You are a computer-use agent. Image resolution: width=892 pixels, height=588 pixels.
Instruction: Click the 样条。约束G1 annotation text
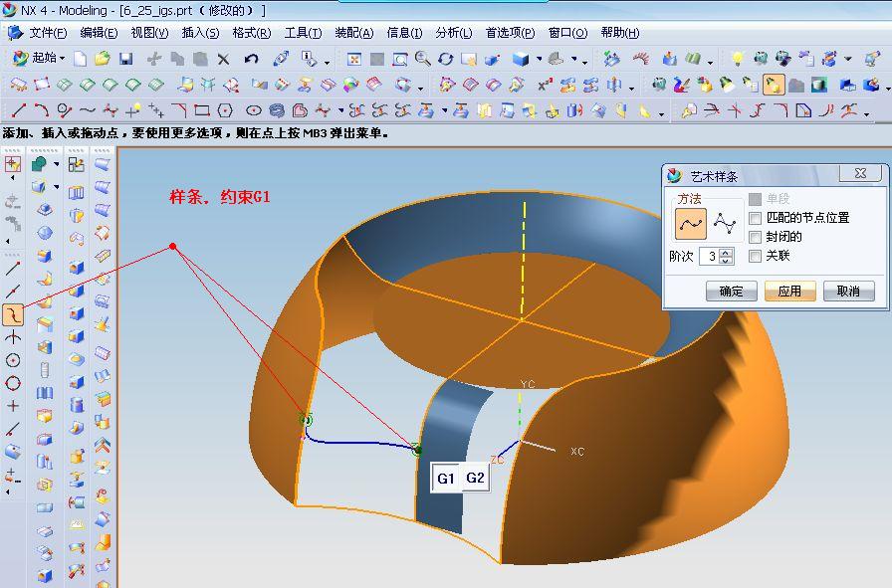(220, 197)
